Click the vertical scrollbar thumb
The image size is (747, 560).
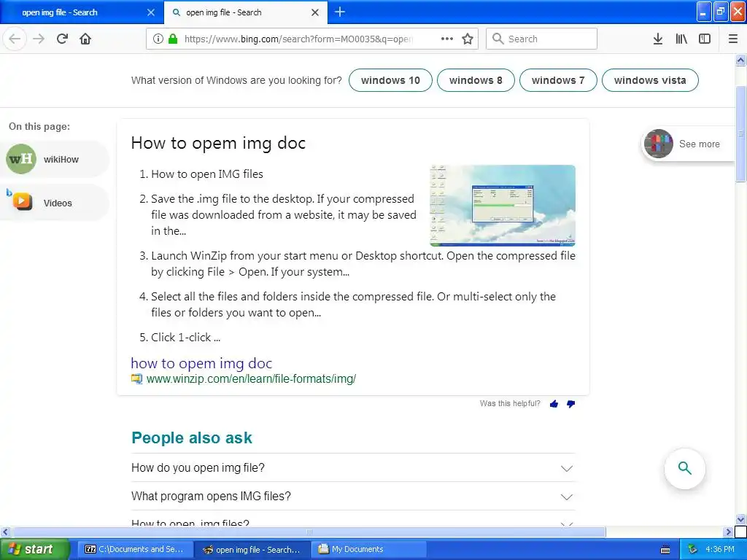coord(740,134)
